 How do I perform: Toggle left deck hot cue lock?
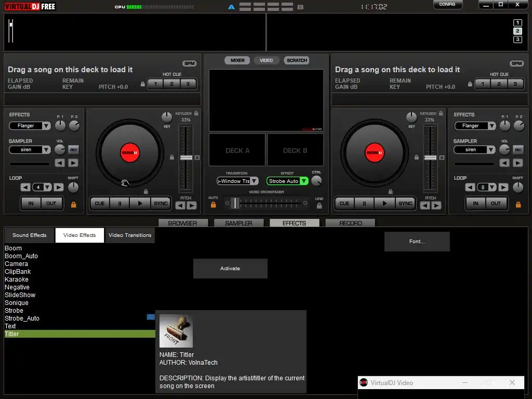click(143, 84)
